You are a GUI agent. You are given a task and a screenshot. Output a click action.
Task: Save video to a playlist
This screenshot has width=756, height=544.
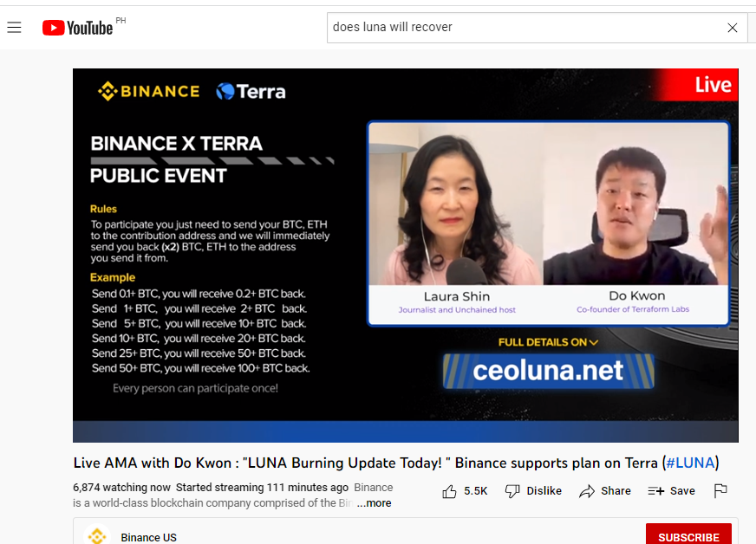tap(671, 491)
